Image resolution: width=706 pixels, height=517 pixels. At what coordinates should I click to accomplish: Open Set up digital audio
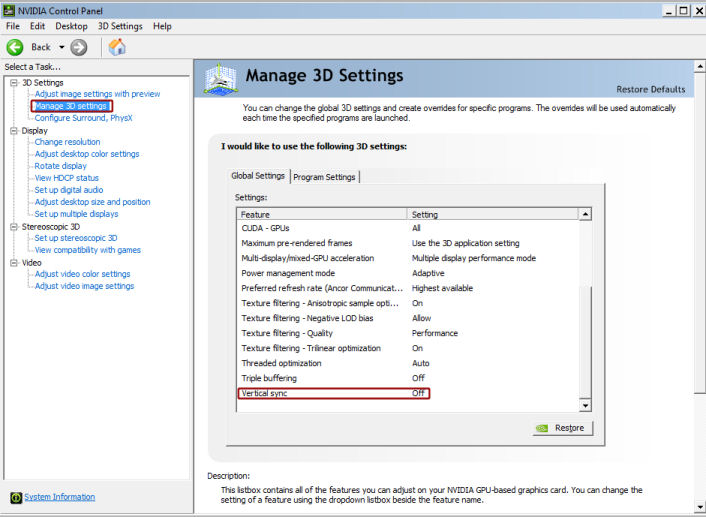pos(68,190)
